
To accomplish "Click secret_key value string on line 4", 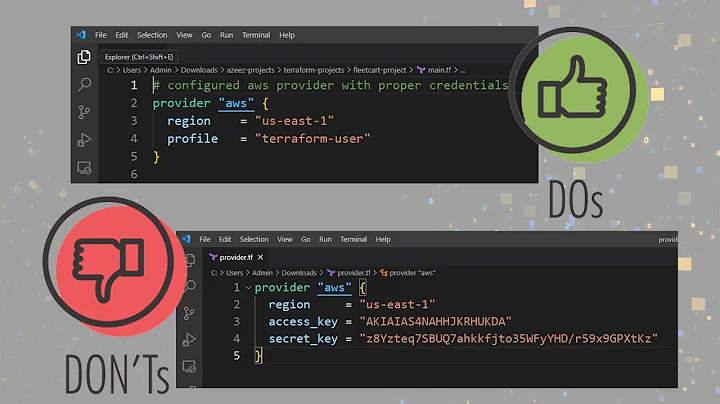I will (509, 339).
